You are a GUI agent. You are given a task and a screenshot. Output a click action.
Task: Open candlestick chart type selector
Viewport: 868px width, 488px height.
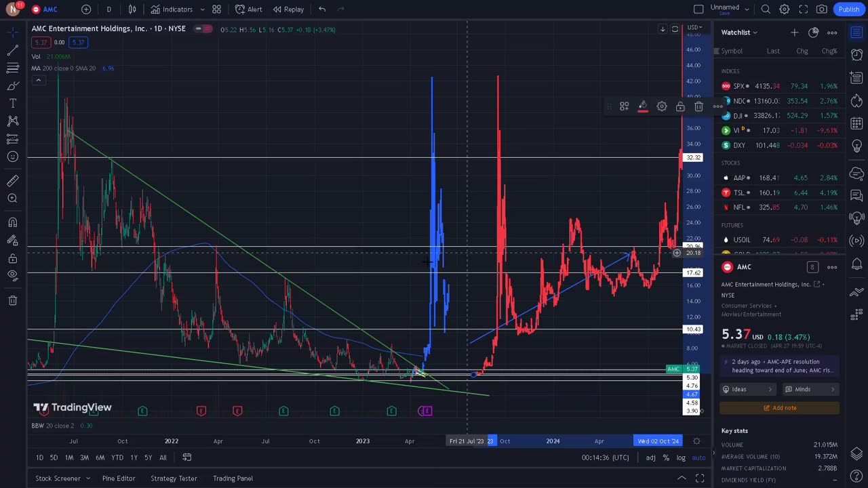132,9
